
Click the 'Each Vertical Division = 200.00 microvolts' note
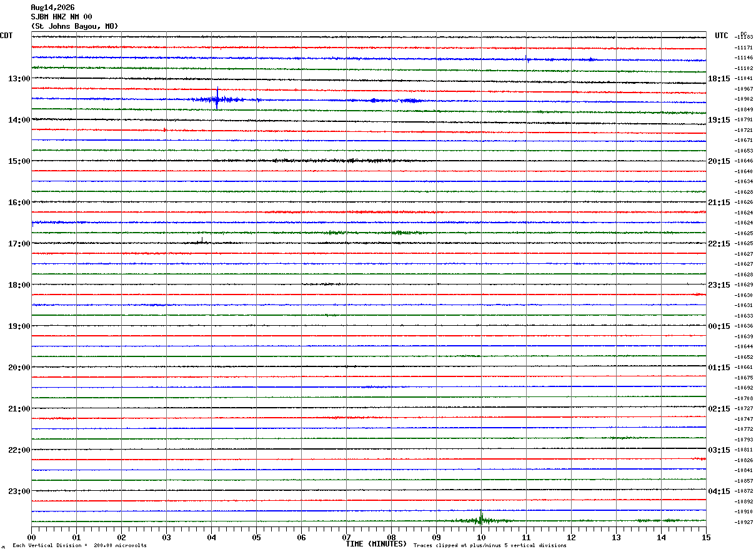tap(79, 546)
